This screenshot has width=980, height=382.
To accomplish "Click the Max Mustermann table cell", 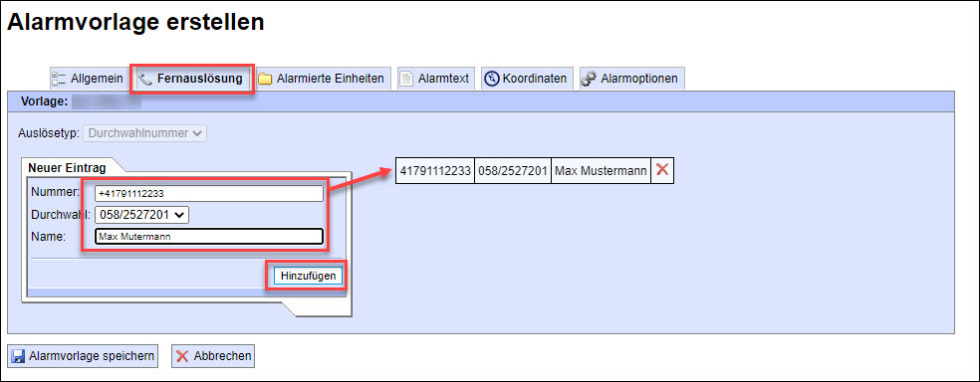I will (601, 170).
